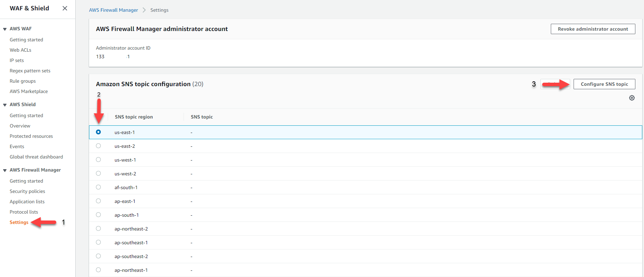Select the ap-southeast-2 radio button
Image resolution: width=644 pixels, height=277 pixels.
click(x=98, y=256)
